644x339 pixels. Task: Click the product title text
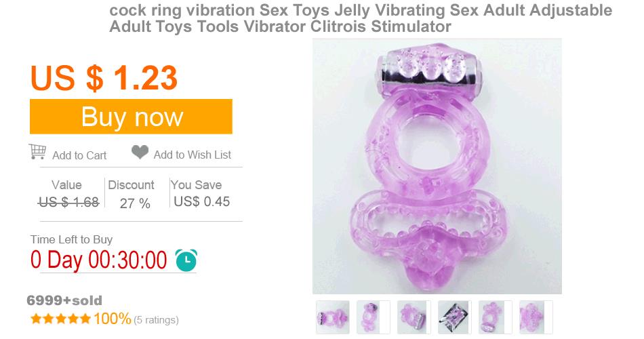point(361,18)
